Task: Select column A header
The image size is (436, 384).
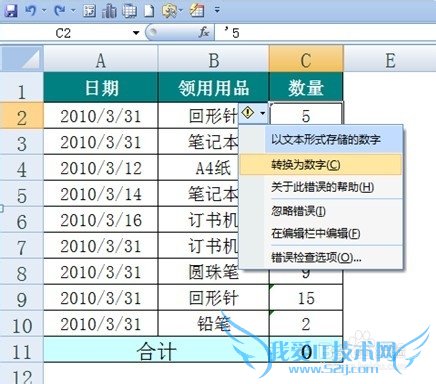Action: 101,59
